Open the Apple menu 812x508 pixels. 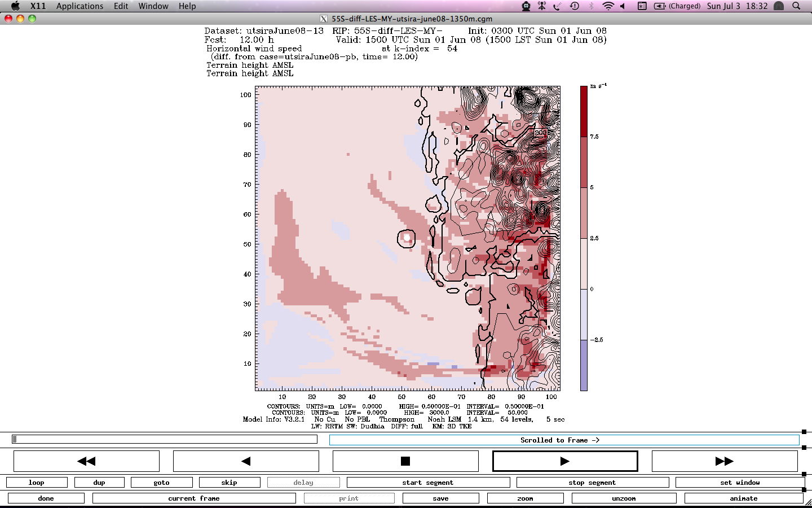coord(15,6)
